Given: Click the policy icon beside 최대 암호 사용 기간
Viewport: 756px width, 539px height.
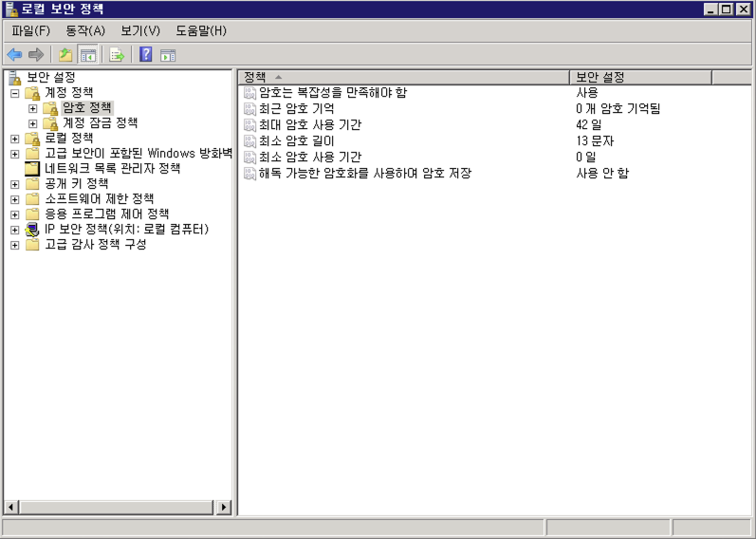Looking at the screenshot, I should (249, 125).
